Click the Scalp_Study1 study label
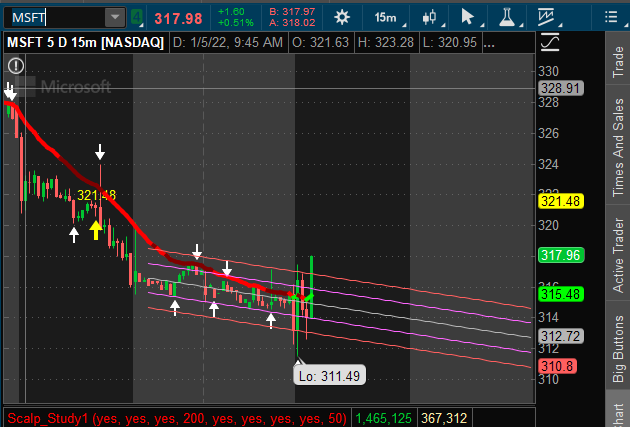The height and width of the screenshot is (427, 630). tap(177, 418)
